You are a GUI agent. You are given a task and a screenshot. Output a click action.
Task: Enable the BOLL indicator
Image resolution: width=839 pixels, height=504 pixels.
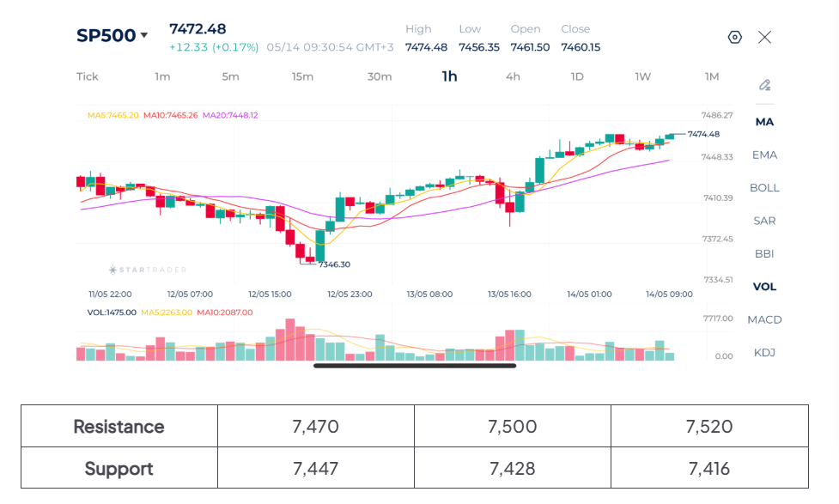764,188
